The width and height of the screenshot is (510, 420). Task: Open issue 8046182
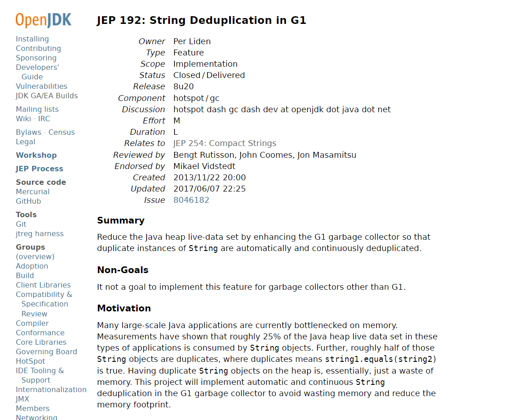(191, 200)
